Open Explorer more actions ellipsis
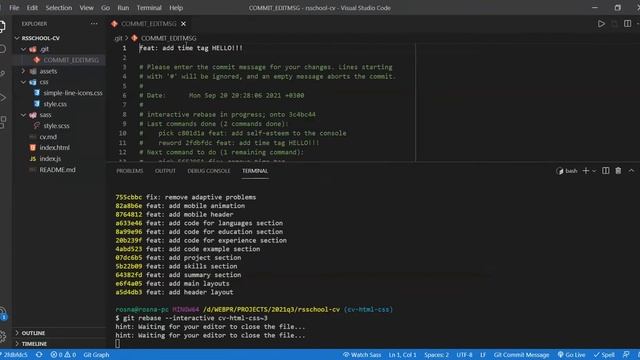 point(94,24)
